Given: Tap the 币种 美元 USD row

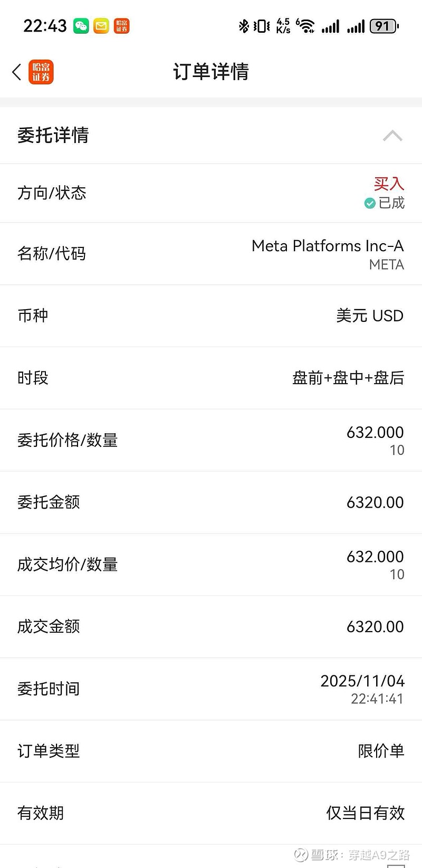Looking at the screenshot, I should tap(211, 316).
